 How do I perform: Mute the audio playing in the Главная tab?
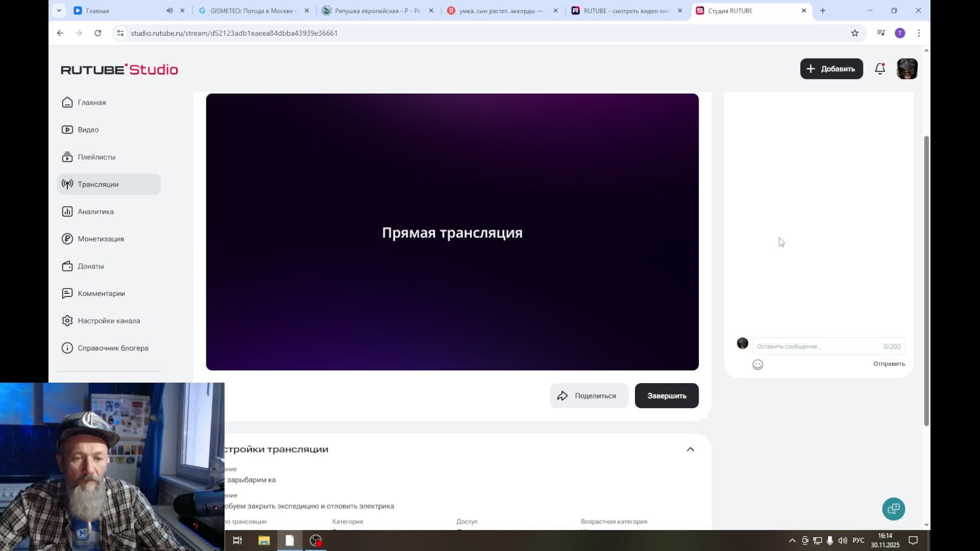click(169, 11)
